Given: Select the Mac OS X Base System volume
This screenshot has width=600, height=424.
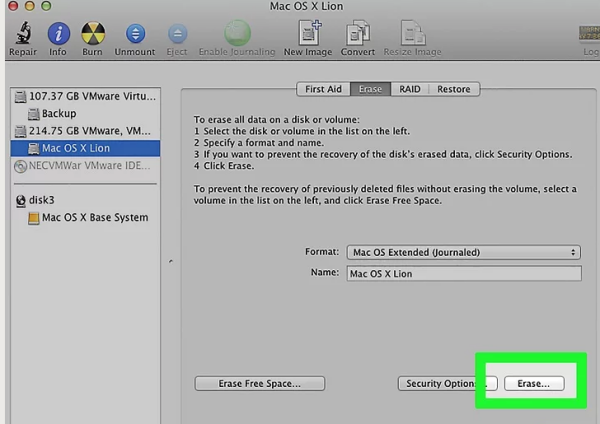Looking at the screenshot, I should pyautogui.click(x=85, y=218).
